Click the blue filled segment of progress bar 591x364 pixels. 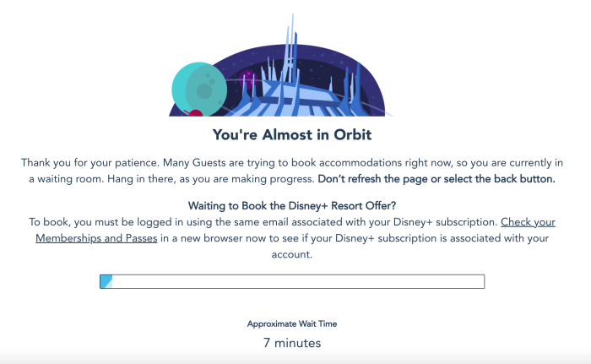coord(106,282)
